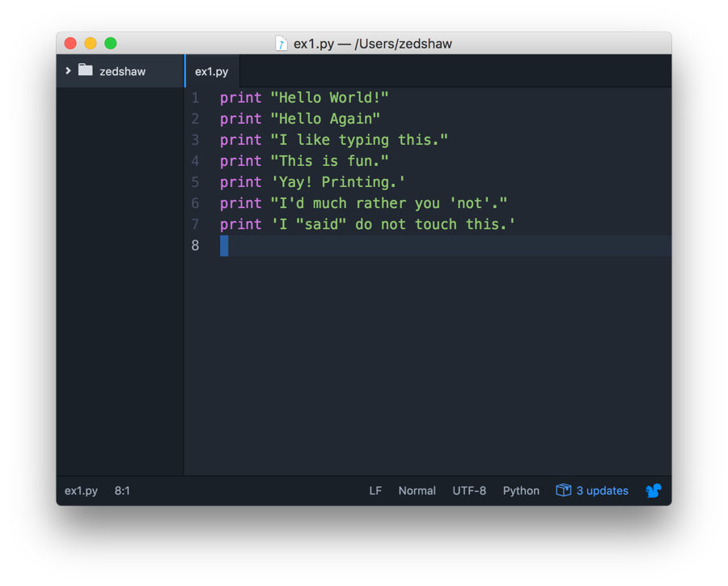Screen dimensions: 728x586
Task: Click line number 1 in the gutter
Action: pos(195,97)
